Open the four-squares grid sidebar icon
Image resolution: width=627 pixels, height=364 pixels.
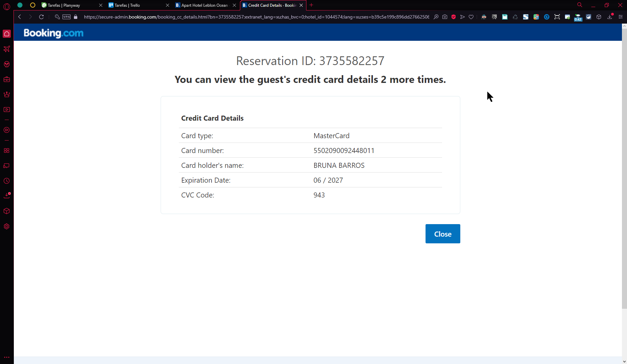[7, 151]
